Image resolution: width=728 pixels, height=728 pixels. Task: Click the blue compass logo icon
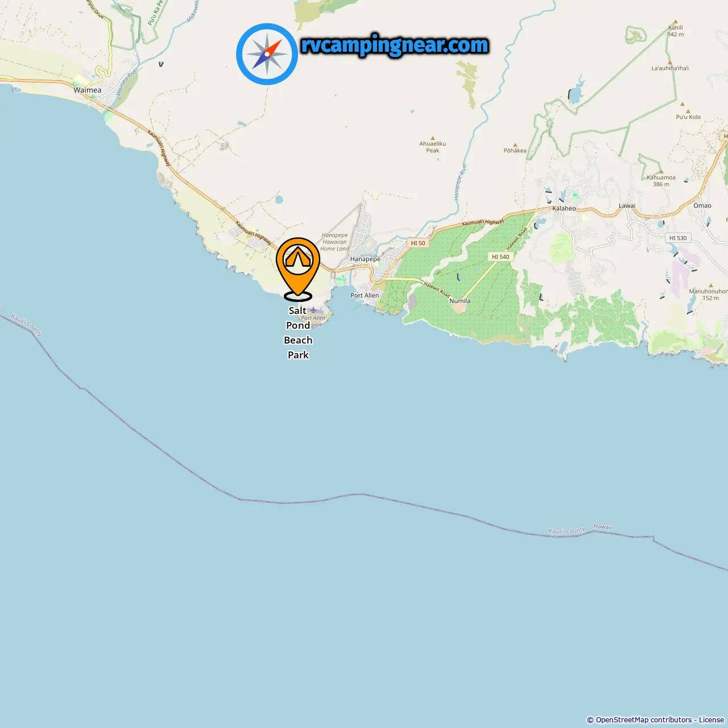(267, 54)
